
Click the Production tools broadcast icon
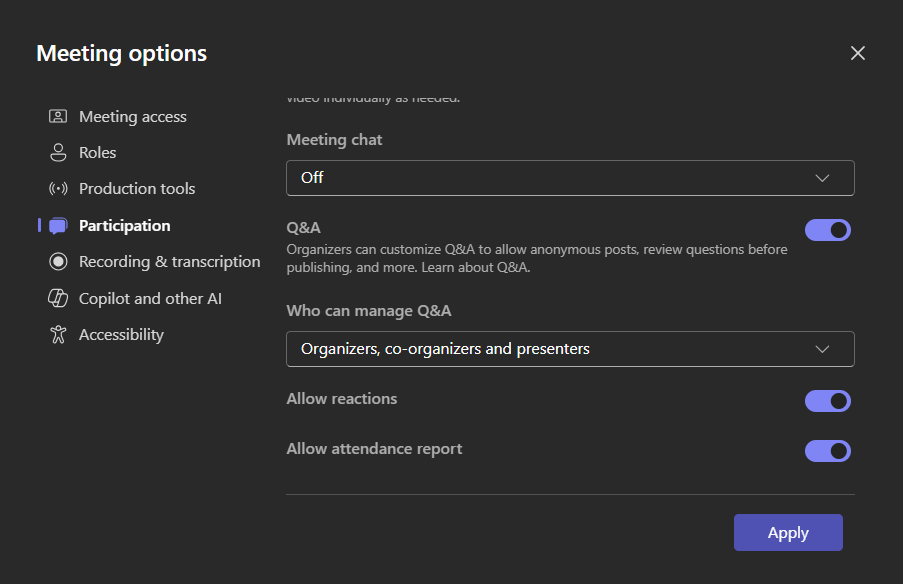tap(58, 188)
